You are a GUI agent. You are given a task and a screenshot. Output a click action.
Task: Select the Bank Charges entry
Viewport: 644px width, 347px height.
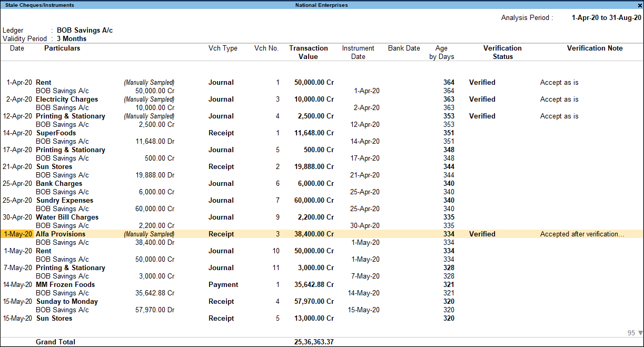point(322,184)
